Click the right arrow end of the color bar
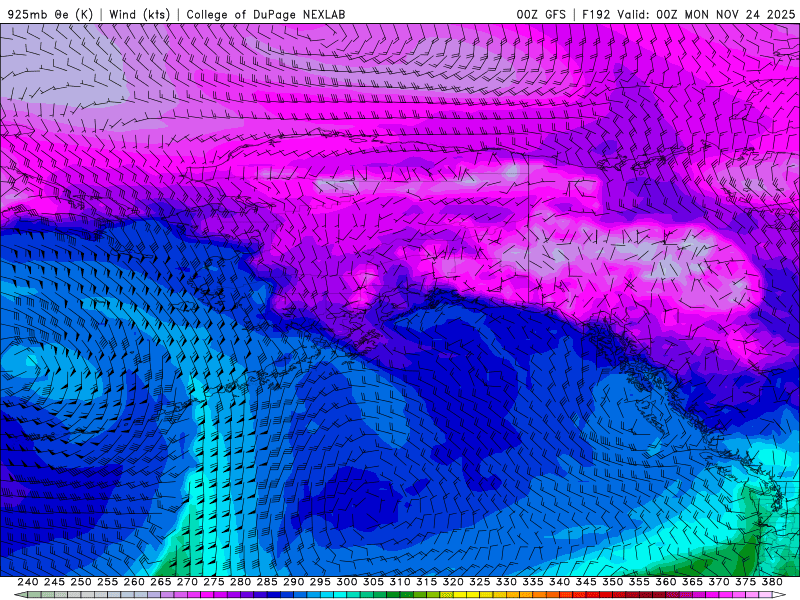 pyautogui.click(x=780, y=595)
